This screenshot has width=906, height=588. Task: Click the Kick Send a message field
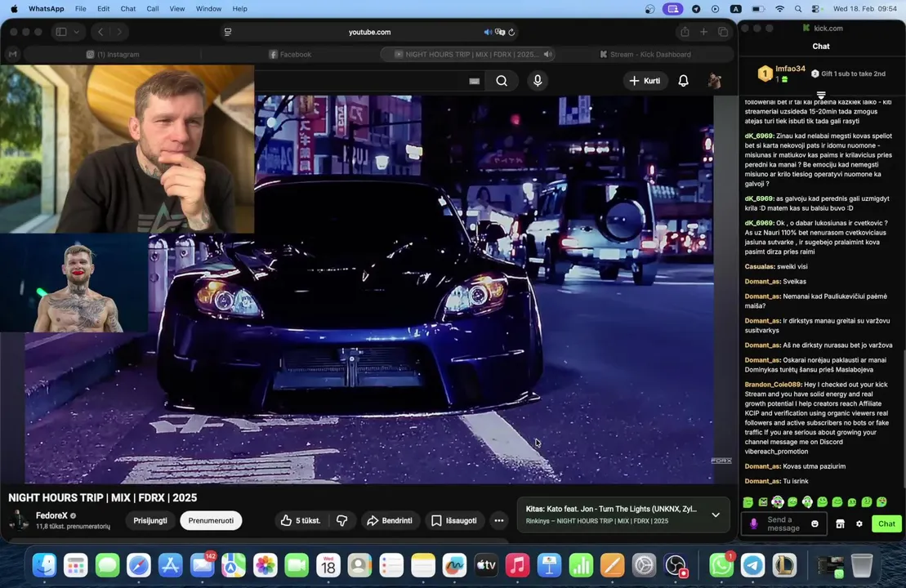pyautogui.click(x=783, y=523)
